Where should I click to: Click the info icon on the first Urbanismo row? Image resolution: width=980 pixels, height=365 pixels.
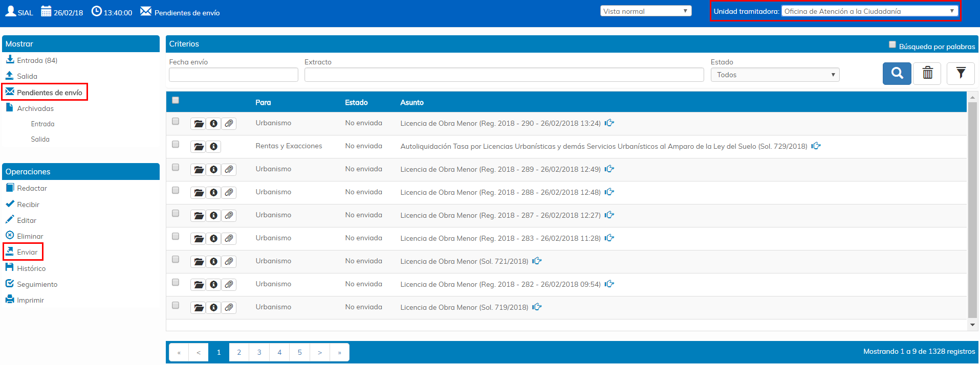(x=214, y=124)
